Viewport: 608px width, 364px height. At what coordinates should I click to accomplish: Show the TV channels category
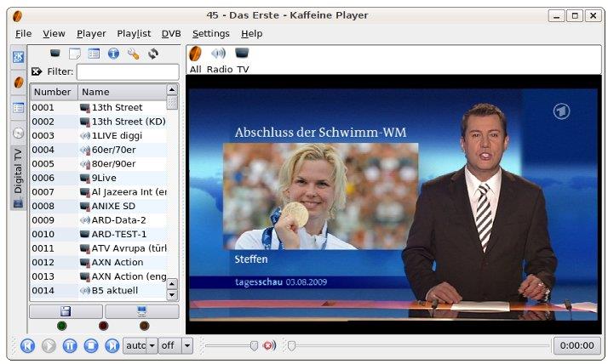pyautogui.click(x=243, y=60)
